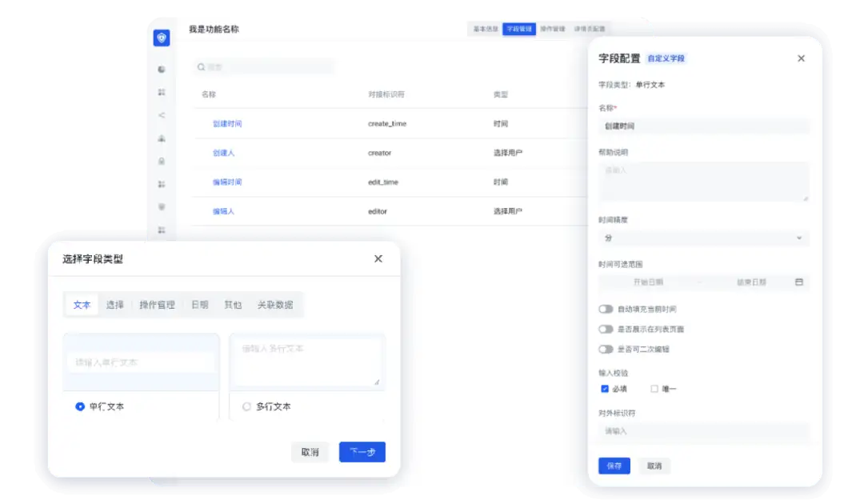
Task: Select the 关联数据 tab in field type dialog
Action: click(x=275, y=305)
